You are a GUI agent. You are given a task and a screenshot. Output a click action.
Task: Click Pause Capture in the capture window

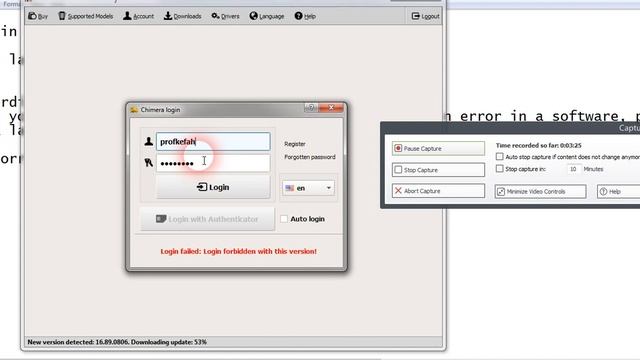[438, 149]
